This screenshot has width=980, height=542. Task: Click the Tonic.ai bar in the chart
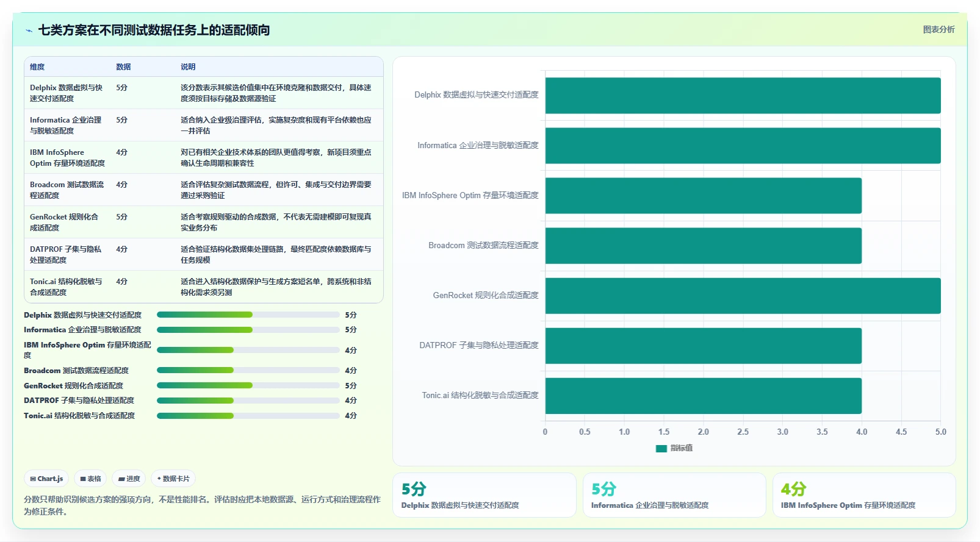tap(704, 396)
